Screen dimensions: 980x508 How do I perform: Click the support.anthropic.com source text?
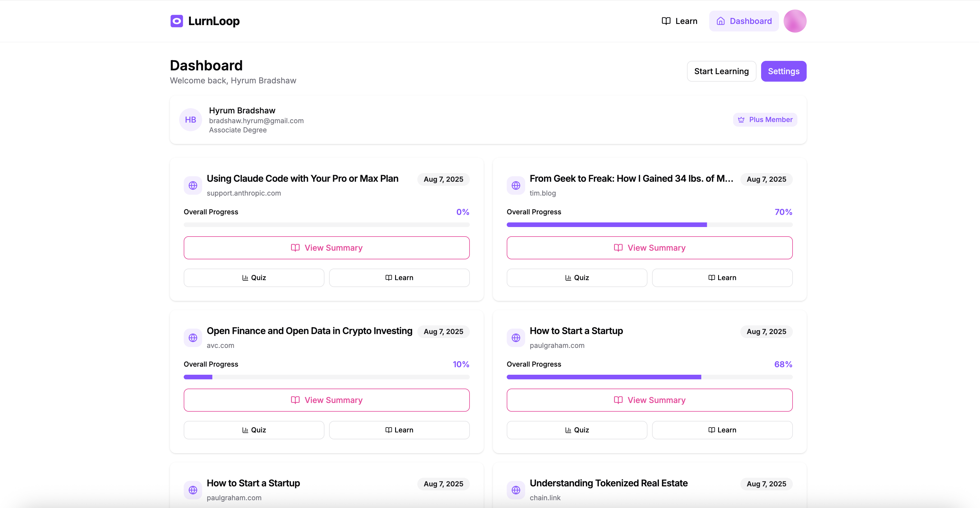[244, 193]
